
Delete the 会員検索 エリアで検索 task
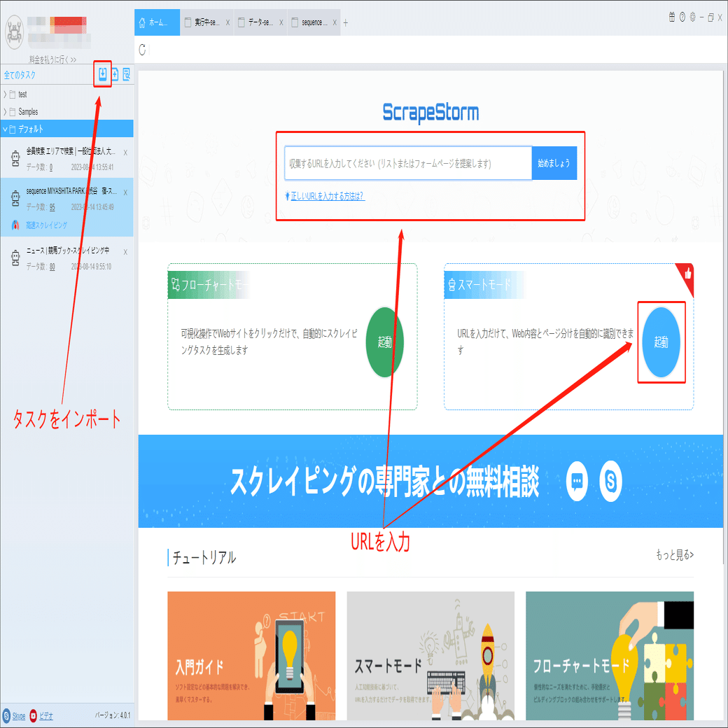coord(125,153)
